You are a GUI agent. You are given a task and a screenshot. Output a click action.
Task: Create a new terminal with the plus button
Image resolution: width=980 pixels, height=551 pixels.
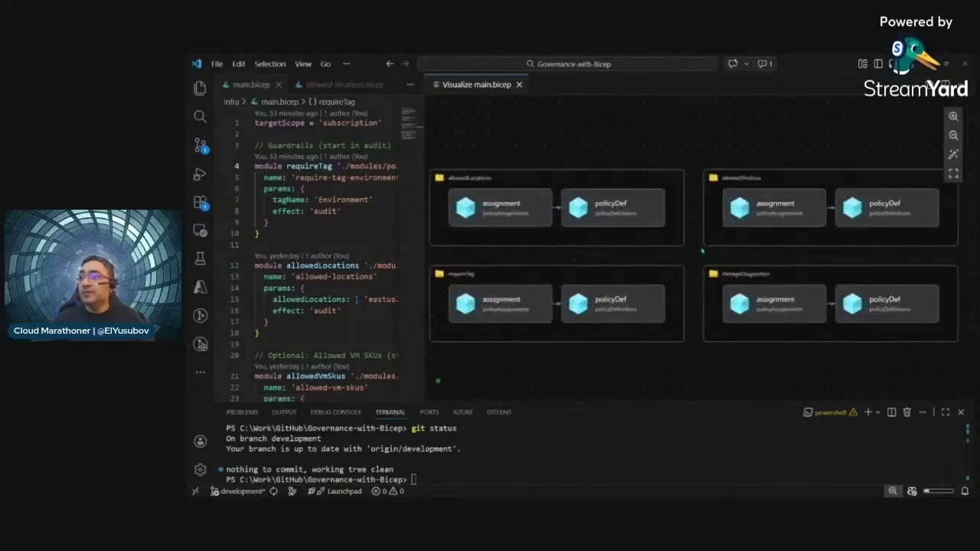pos(868,412)
